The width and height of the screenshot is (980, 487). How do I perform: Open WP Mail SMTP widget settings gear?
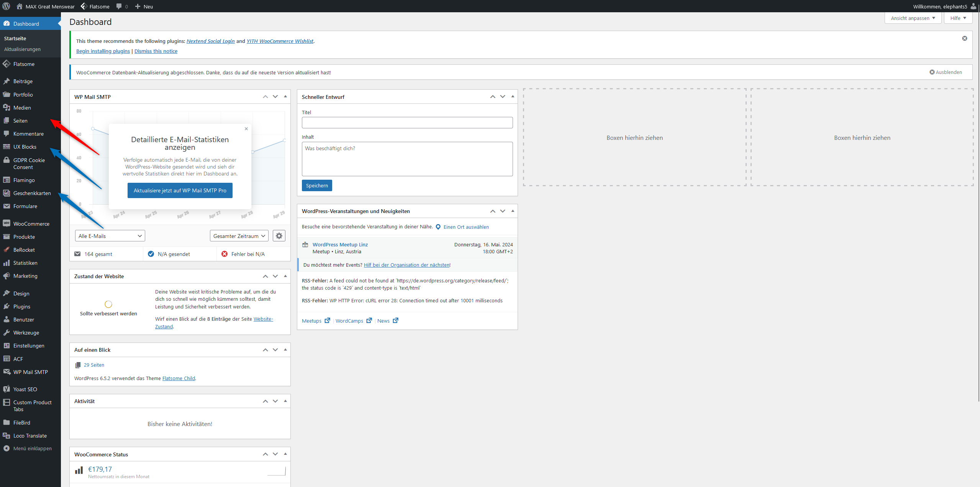[x=279, y=236]
